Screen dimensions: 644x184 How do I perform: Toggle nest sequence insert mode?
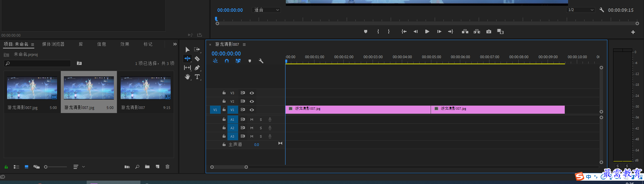(215, 61)
